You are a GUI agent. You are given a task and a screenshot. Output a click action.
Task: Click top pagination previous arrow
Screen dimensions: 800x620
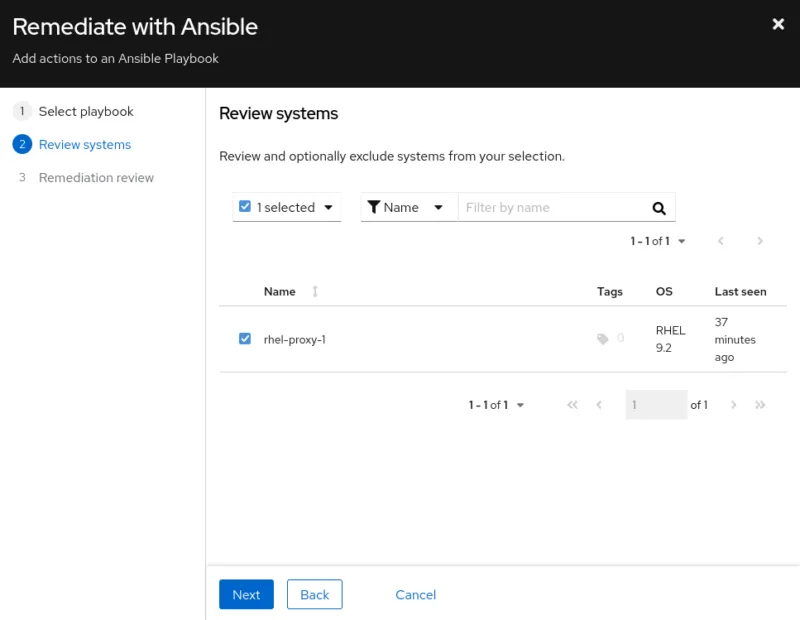click(x=721, y=241)
